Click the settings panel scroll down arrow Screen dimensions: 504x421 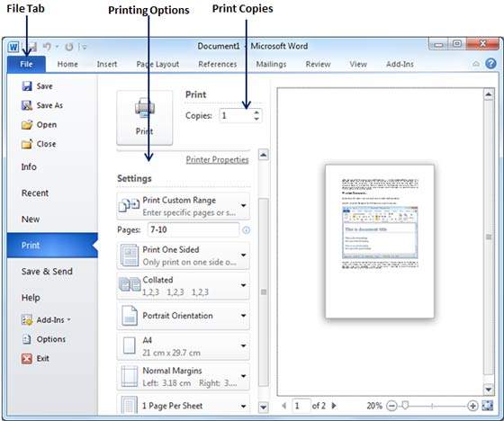click(264, 408)
